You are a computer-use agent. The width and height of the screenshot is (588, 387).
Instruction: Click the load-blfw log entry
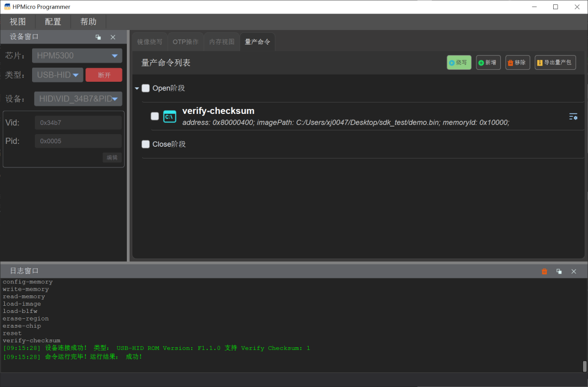click(x=20, y=311)
